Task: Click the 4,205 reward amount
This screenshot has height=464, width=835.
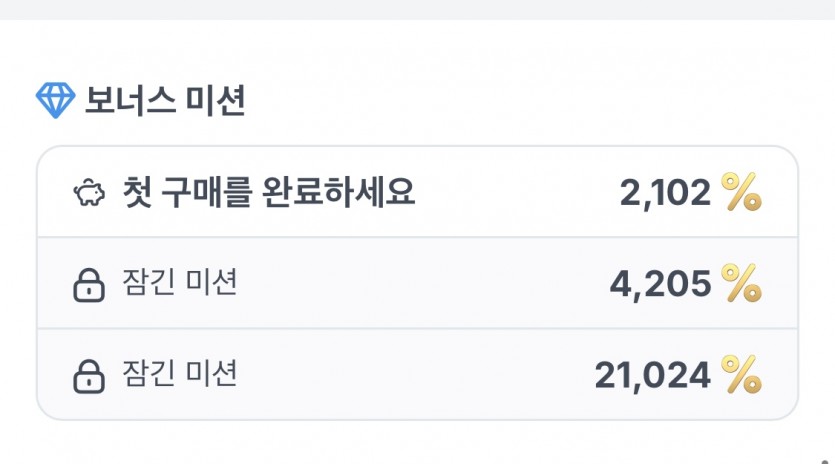Action: 660,284
